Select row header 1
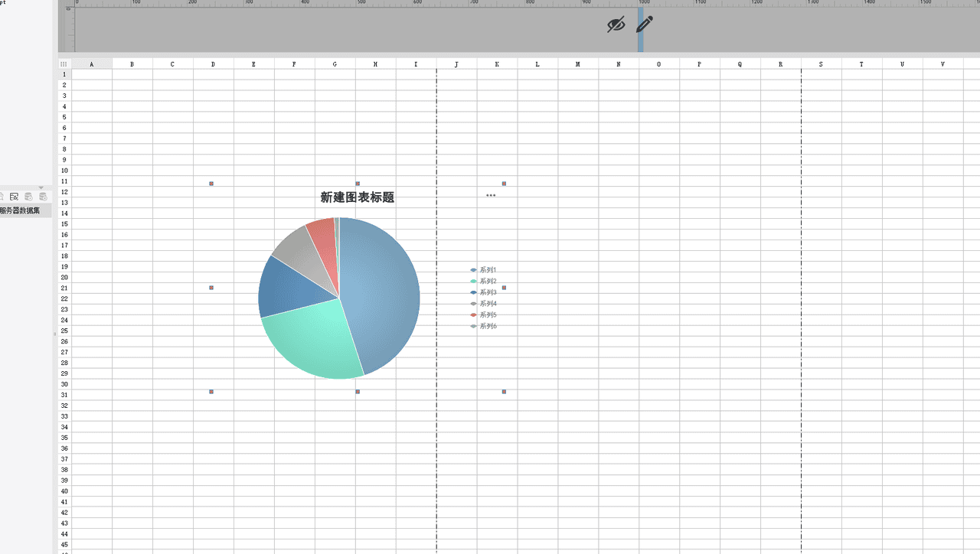The image size is (980, 554). pyautogui.click(x=64, y=74)
